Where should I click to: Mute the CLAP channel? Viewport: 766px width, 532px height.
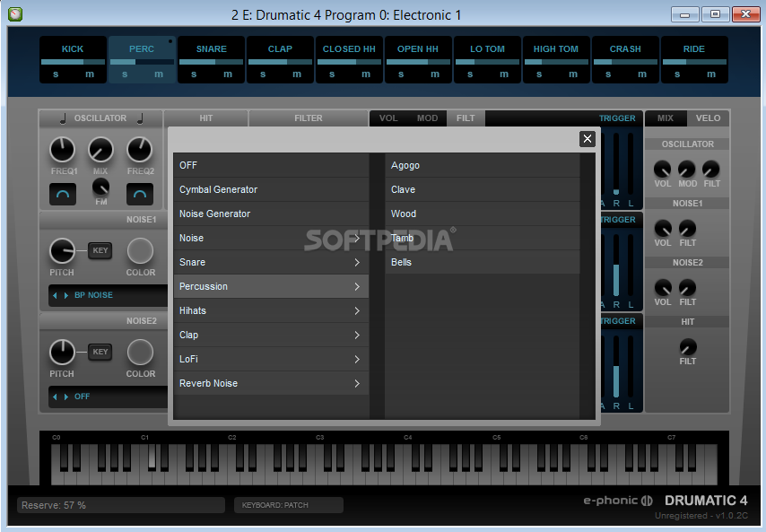[x=297, y=74]
